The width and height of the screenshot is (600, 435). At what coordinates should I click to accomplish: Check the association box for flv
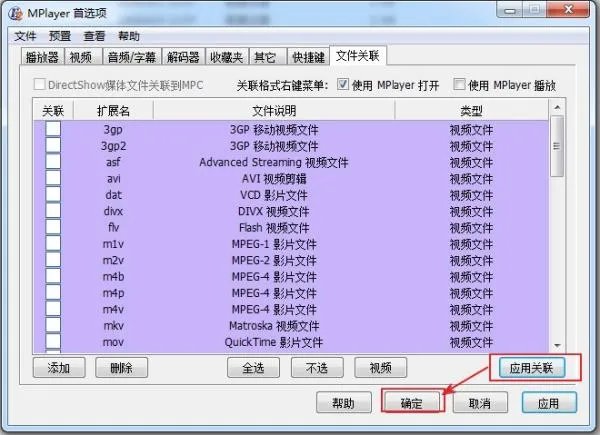(53, 227)
